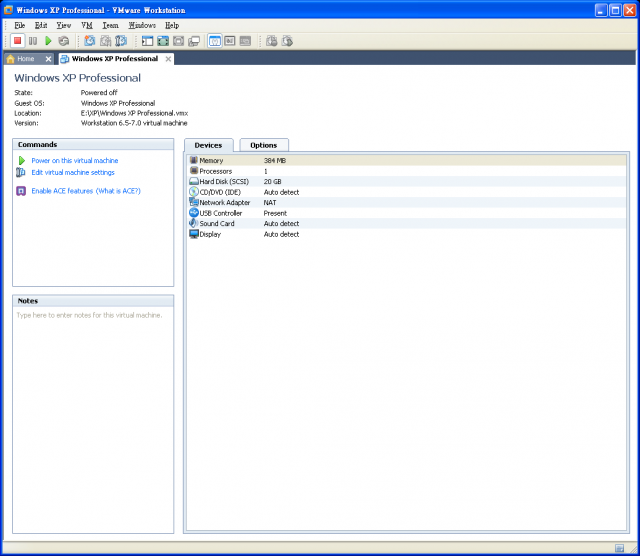Select the console view toolbar icon
Screen dimensions: 640x556
245,41
